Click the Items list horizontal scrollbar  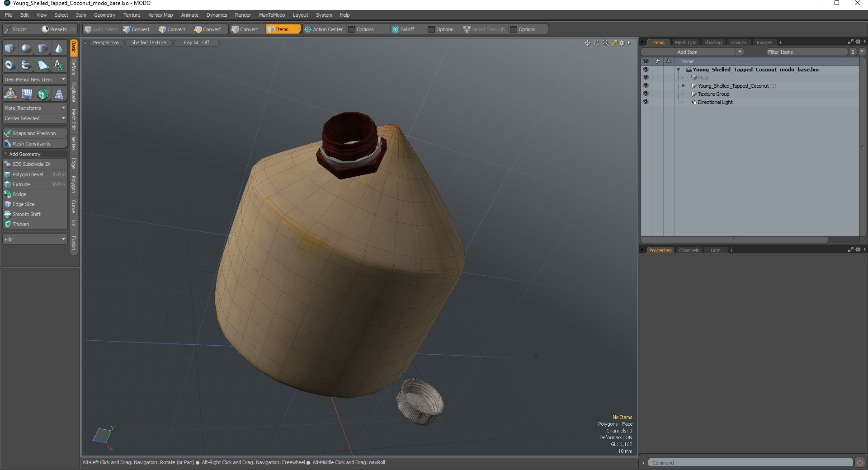pyautogui.click(x=734, y=240)
